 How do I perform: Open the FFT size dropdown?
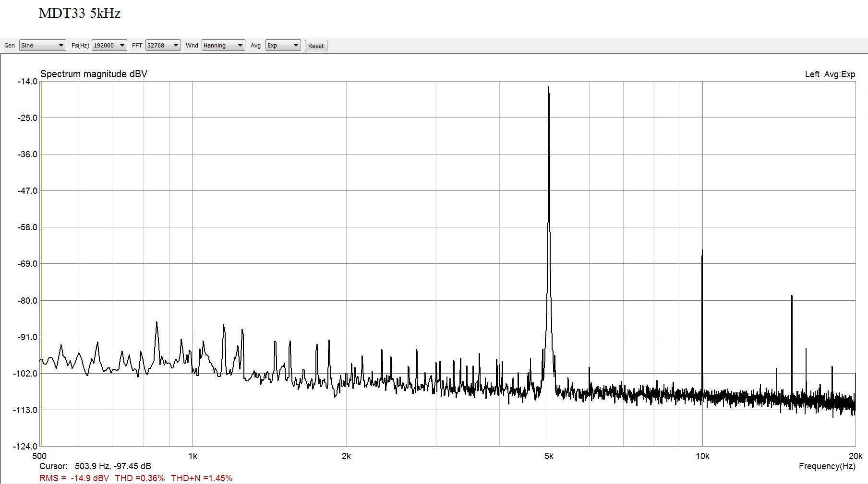coord(163,46)
